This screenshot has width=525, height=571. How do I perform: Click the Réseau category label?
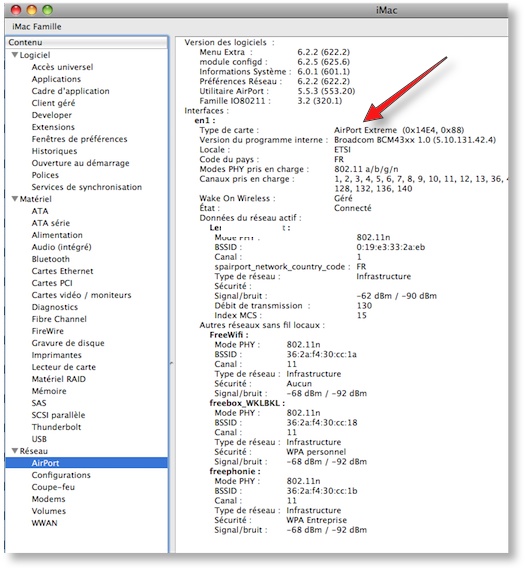[x=33, y=451]
